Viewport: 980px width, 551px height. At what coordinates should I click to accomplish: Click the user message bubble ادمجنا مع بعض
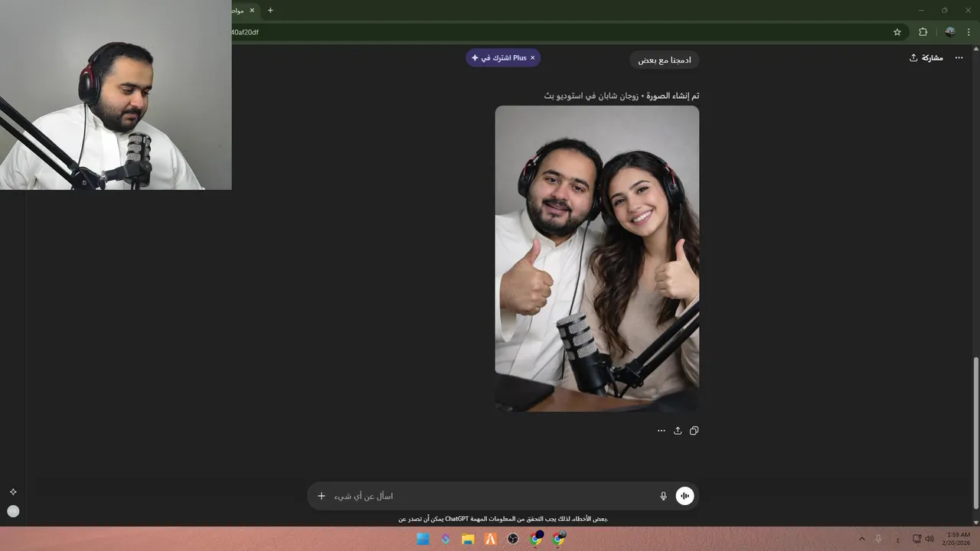click(665, 60)
